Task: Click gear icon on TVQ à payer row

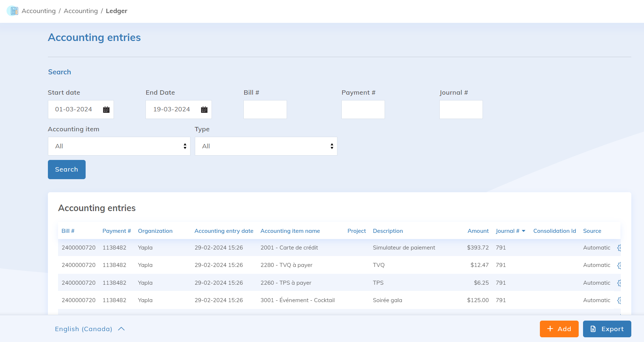Action: [619, 265]
